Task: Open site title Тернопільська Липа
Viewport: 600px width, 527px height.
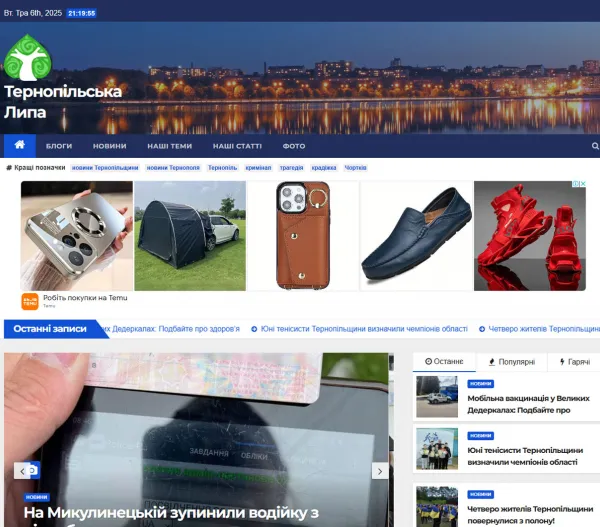Action: point(63,102)
